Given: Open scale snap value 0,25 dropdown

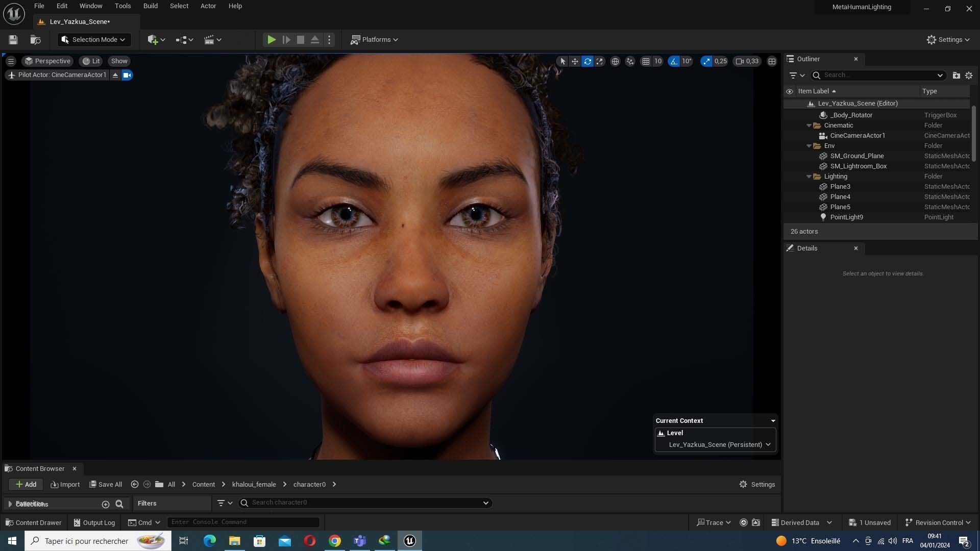Looking at the screenshot, I should point(721,61).
